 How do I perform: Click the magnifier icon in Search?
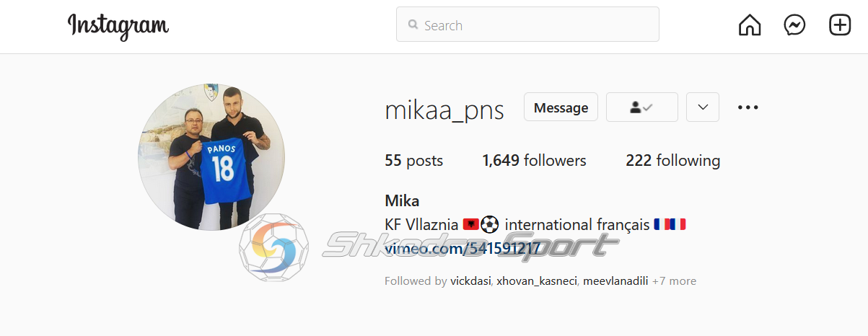[413, 25]
